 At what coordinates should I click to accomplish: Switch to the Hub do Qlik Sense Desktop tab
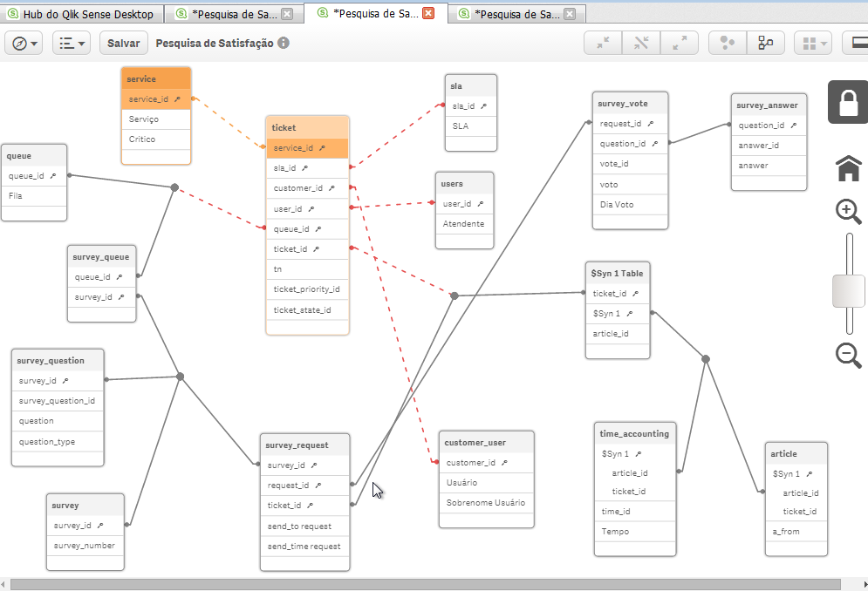81,13
